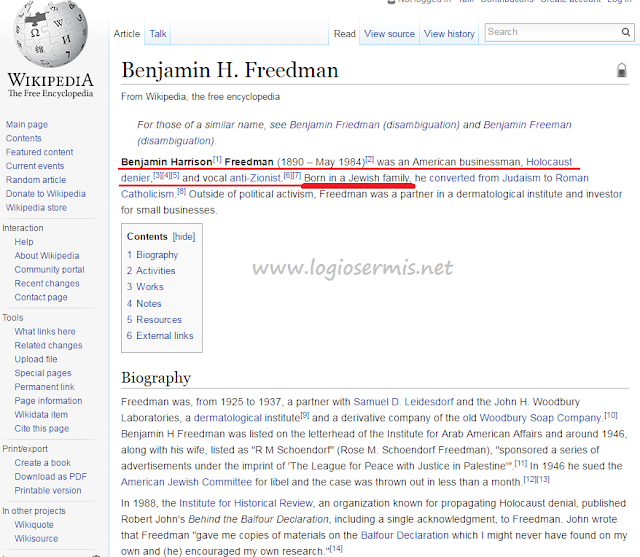This screenshot has width=640, height=557.
Task: Open About Wikipedia link
Action: pyautogui.click(x=47, y=256)
